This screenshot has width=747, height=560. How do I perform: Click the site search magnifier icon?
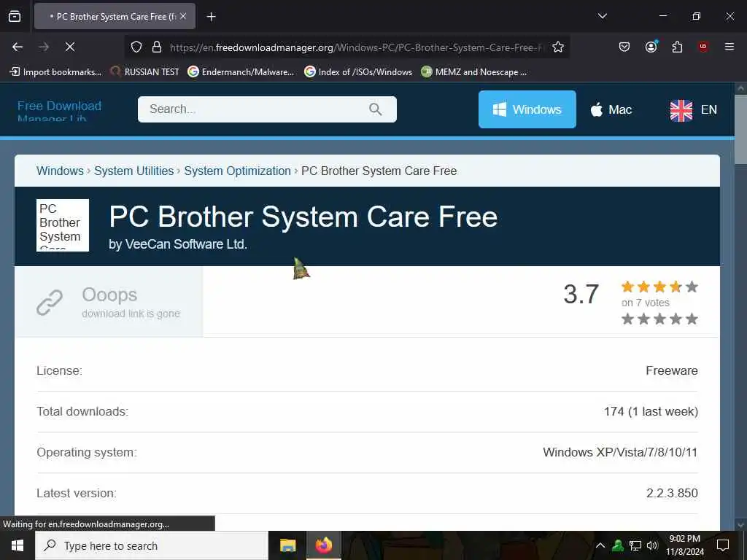(376, 109)
